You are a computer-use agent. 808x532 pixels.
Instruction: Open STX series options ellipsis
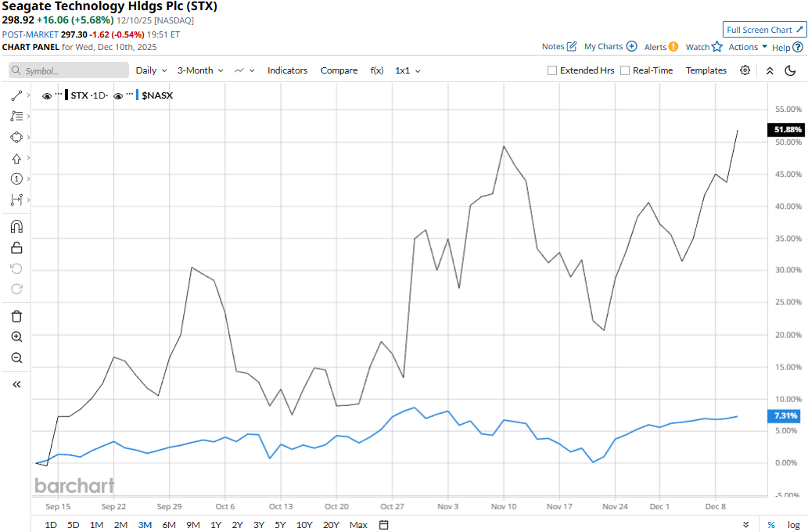pyautogui.click(x=58, y=95)
